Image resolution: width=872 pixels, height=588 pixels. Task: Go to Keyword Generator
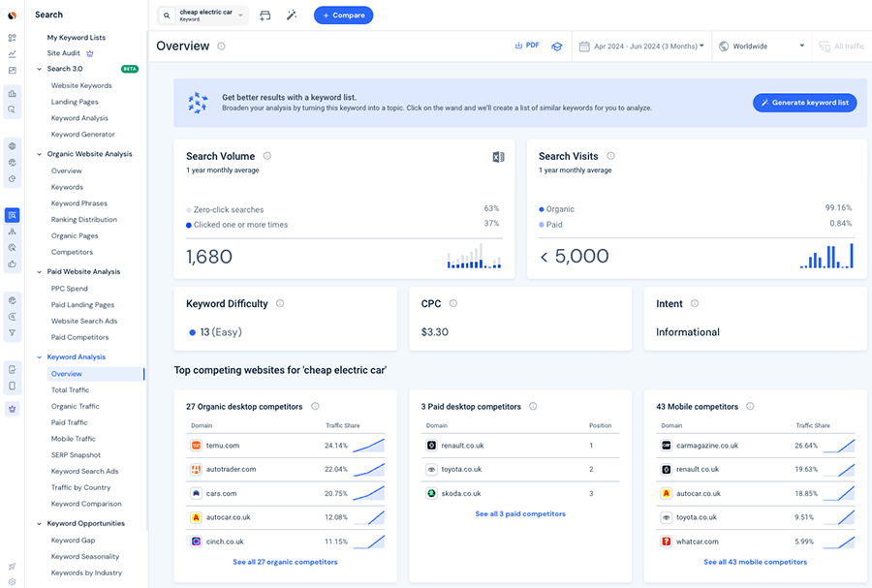tap(83, 134)
